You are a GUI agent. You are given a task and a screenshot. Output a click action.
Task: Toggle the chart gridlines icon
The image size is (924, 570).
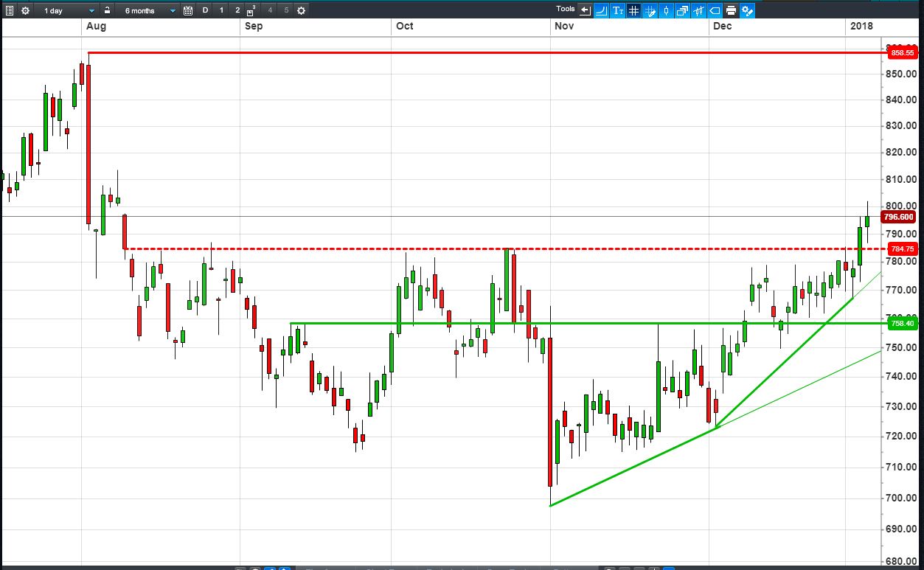[x=633, y=10]
